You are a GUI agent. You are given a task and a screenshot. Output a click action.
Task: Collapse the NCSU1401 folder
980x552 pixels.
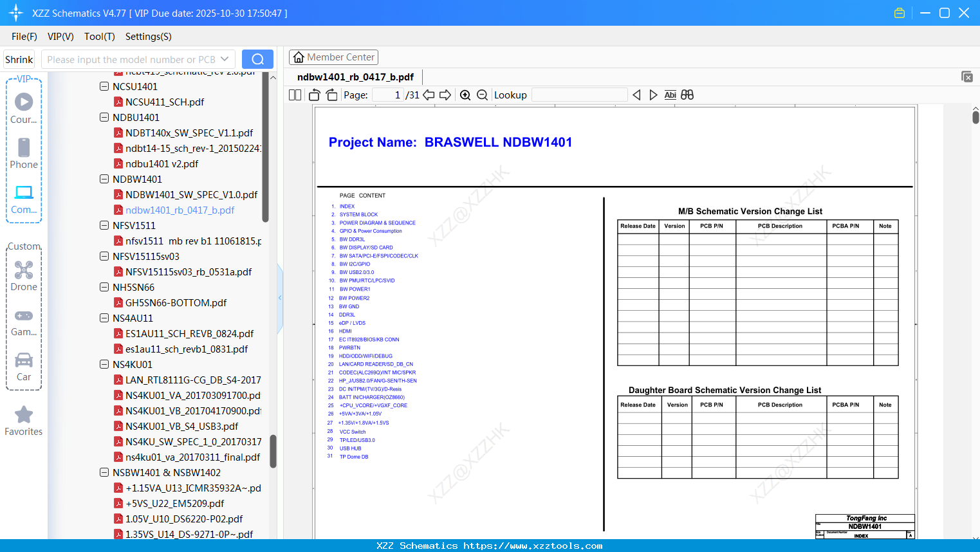[104, 86]
